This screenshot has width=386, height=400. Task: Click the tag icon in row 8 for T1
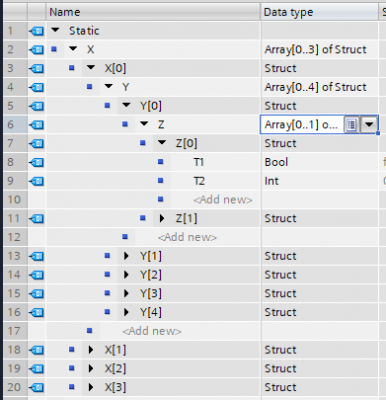coord(36,162)
